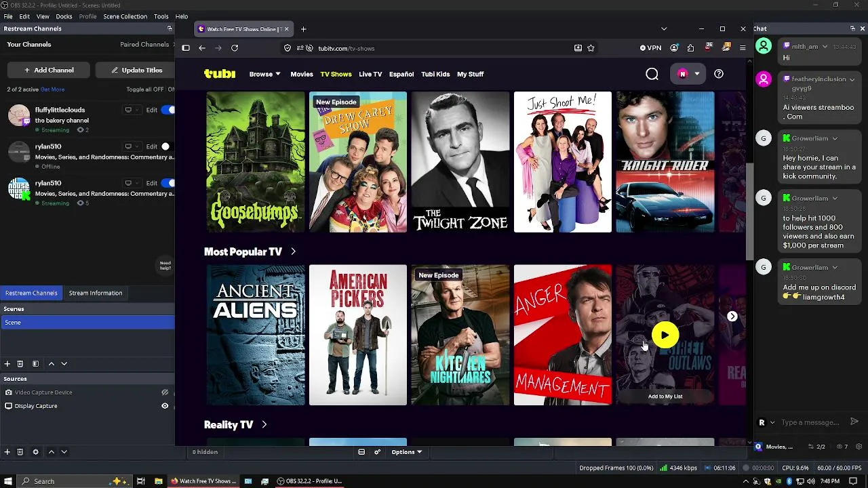The height and width of the screenshot is (488, 868).
Task: Expand the Growerliam message options chevron about kick community
Action: 835,139
